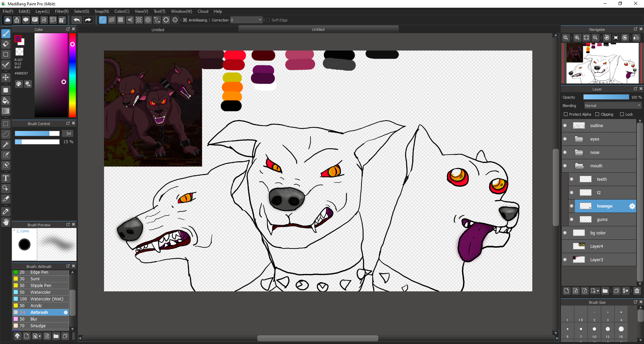Enable the Soft Edge checkbox

click(268, 20)
